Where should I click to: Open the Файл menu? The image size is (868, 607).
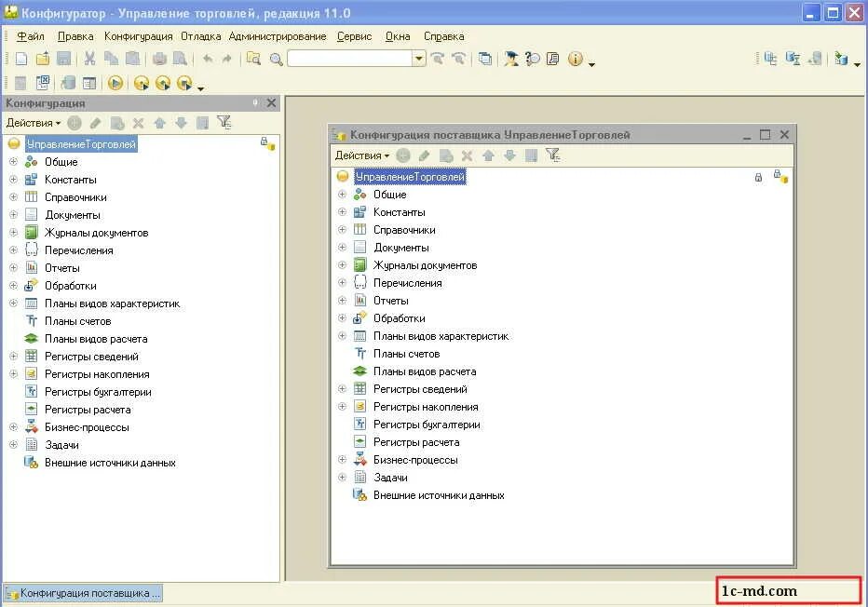click(31, 36)
